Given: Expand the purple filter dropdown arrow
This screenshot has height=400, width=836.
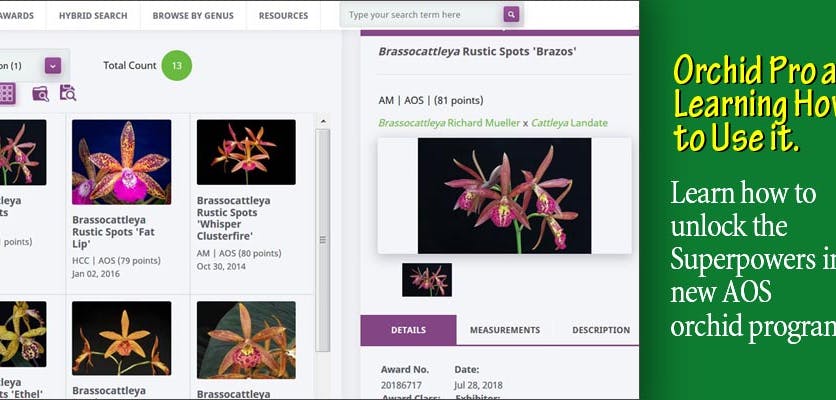Looking at the screenshot, I should coord(52,66).
